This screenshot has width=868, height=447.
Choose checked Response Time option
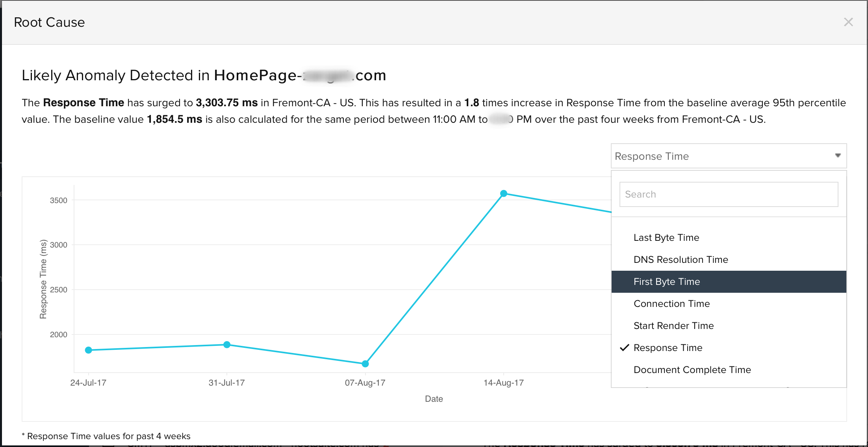coord(668,348)
